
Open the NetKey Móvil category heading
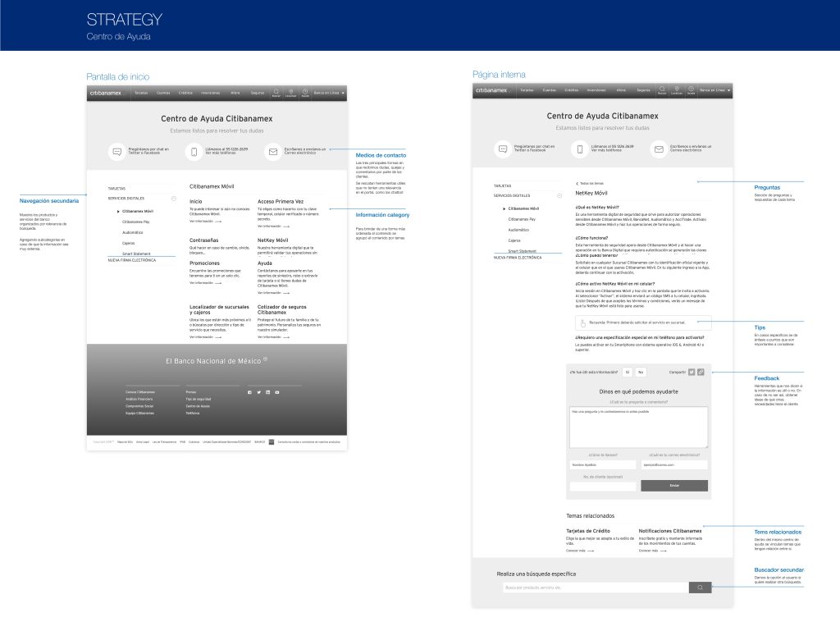coord(272,240)
